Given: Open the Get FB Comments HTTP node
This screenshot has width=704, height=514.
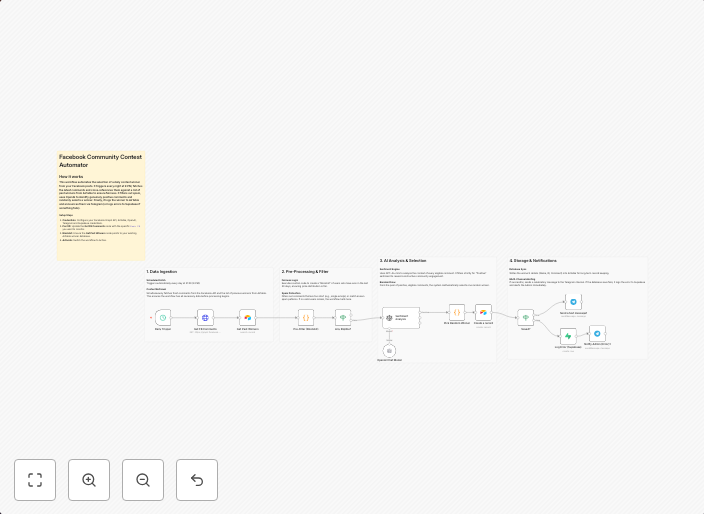Looking at the screenshot, I should tap(205, 317).
